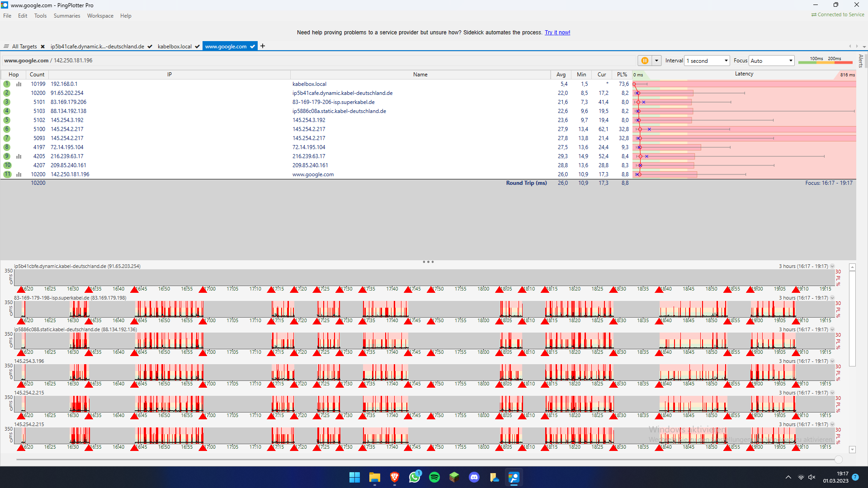This screenshot has height=488, width=868.
Task: Click the bar chart icon on hop 9
Action: (19, 156)
